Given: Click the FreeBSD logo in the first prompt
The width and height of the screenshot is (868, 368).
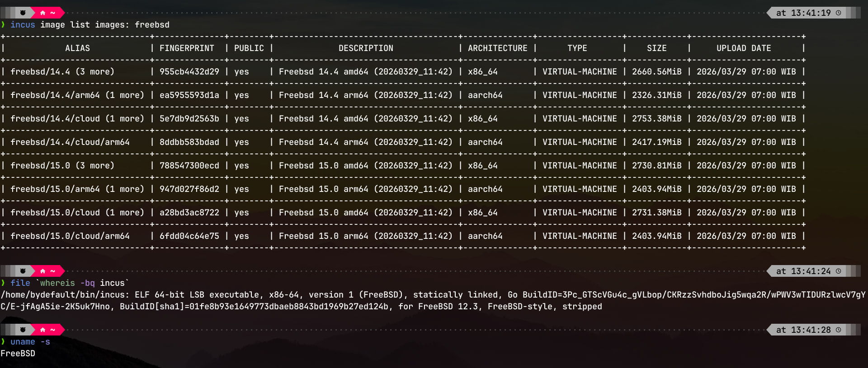Looking at the screenshot, I should (23, 13).
